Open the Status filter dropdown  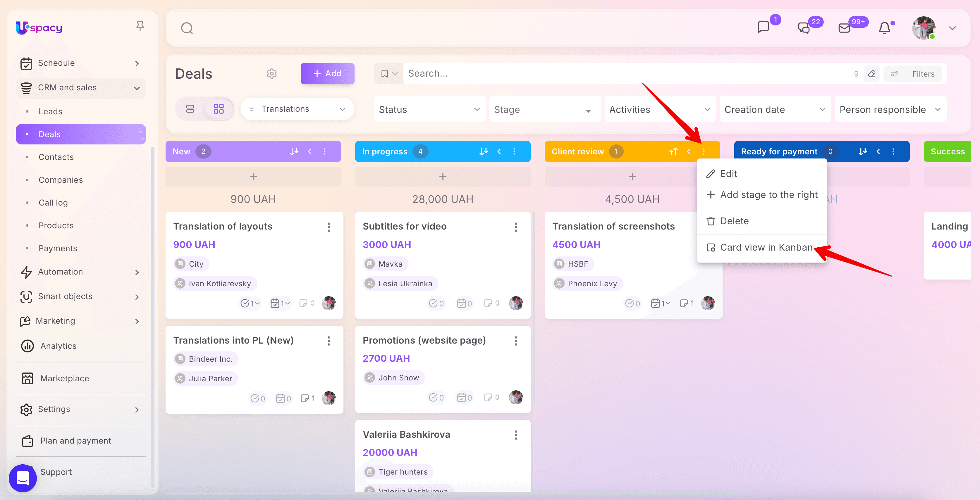[429, 110]
